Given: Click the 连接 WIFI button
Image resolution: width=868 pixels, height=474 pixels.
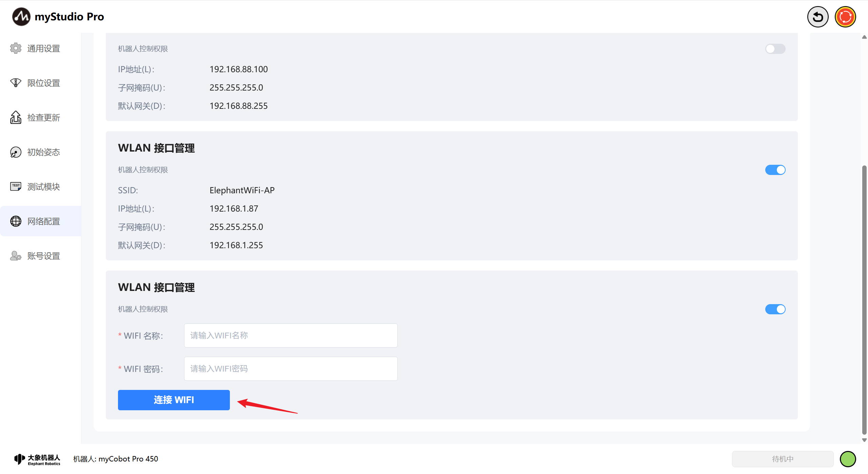Looking at the screenshot, I should (x=174, y=400).
